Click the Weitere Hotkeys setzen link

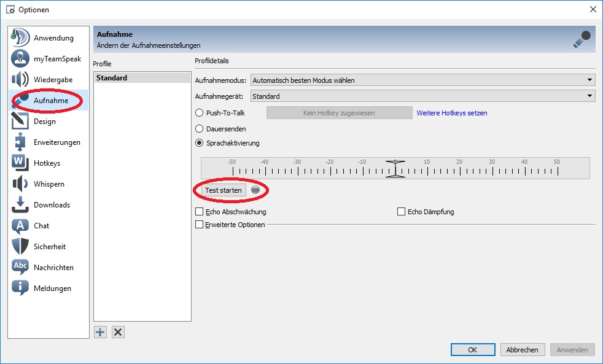click(x=451, y=113)
